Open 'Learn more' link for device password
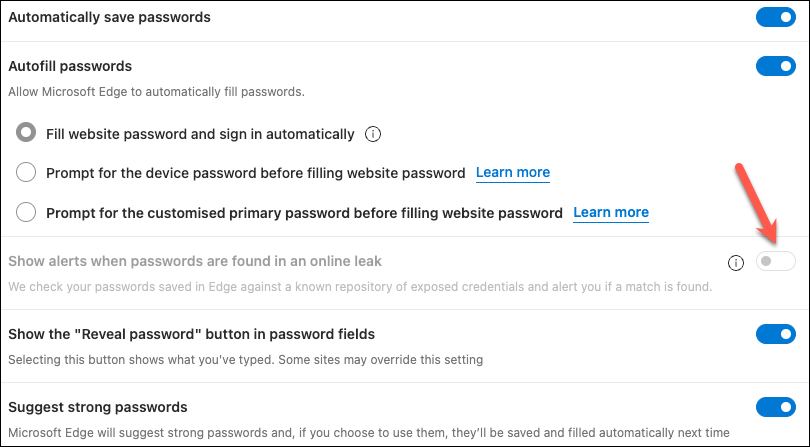This screenshot has height=447, width=810. (x=512, y=173)
